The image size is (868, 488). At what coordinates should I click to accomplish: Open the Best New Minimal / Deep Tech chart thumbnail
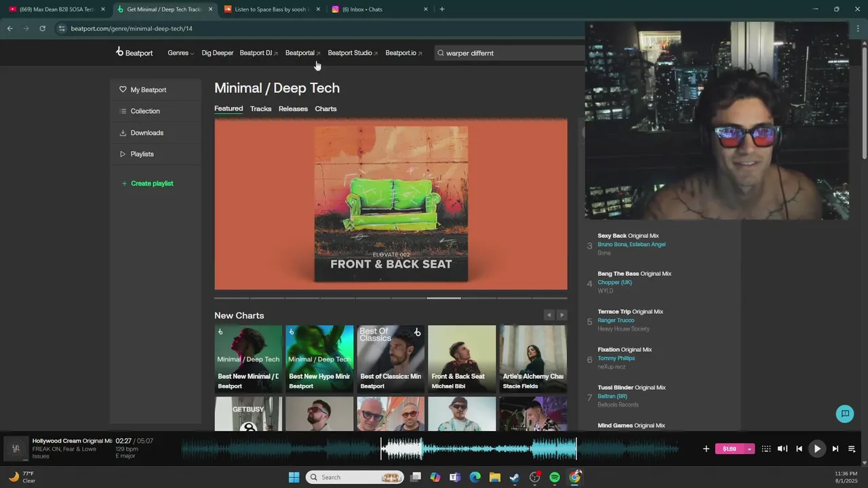click(248, 359)
